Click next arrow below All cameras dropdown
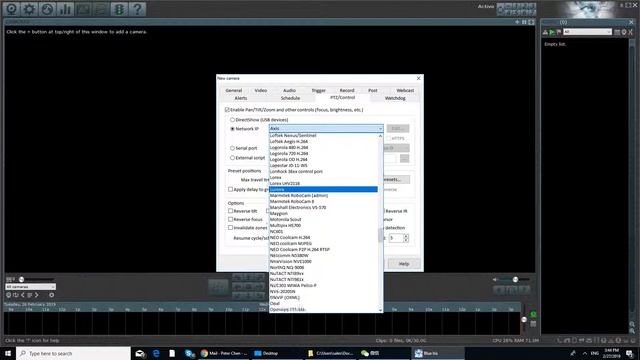 click(x=37, y=295)
